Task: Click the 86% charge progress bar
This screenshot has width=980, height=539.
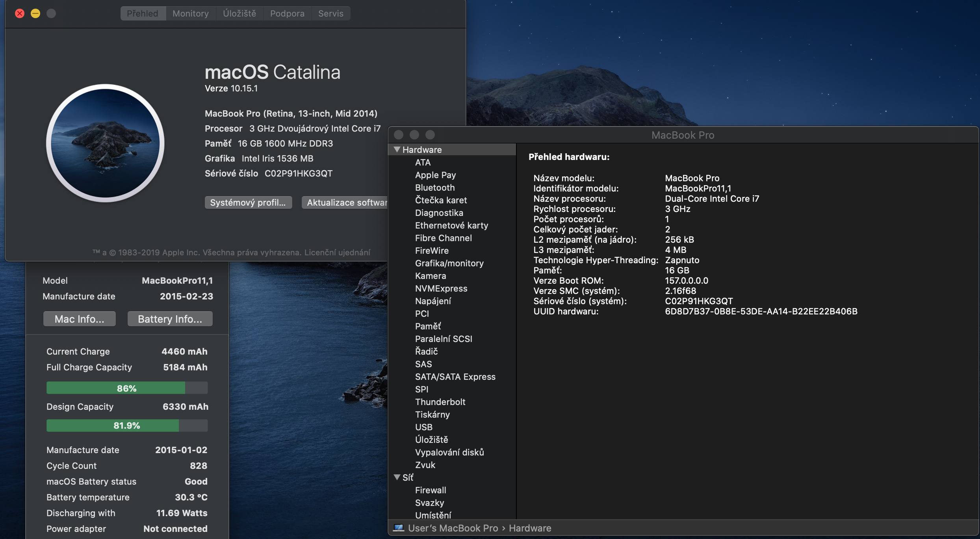Action: [x=127, y=388]
